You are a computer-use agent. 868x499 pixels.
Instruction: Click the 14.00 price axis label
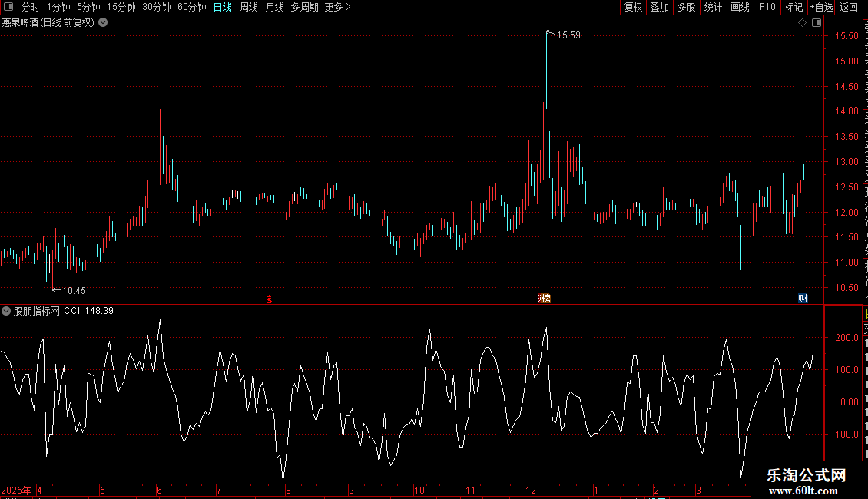846,111
